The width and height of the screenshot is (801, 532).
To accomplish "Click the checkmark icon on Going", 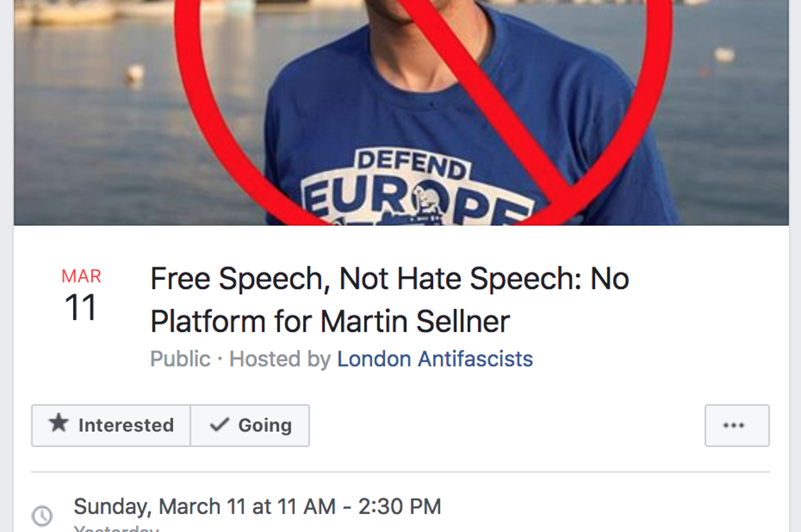I will point(220,424).
